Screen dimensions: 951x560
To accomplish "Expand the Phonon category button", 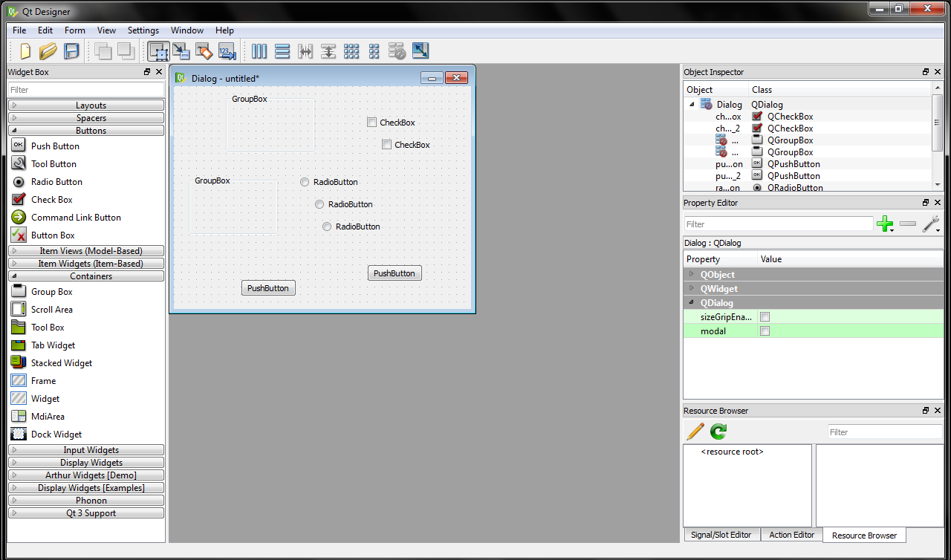I will coord(86,501).
